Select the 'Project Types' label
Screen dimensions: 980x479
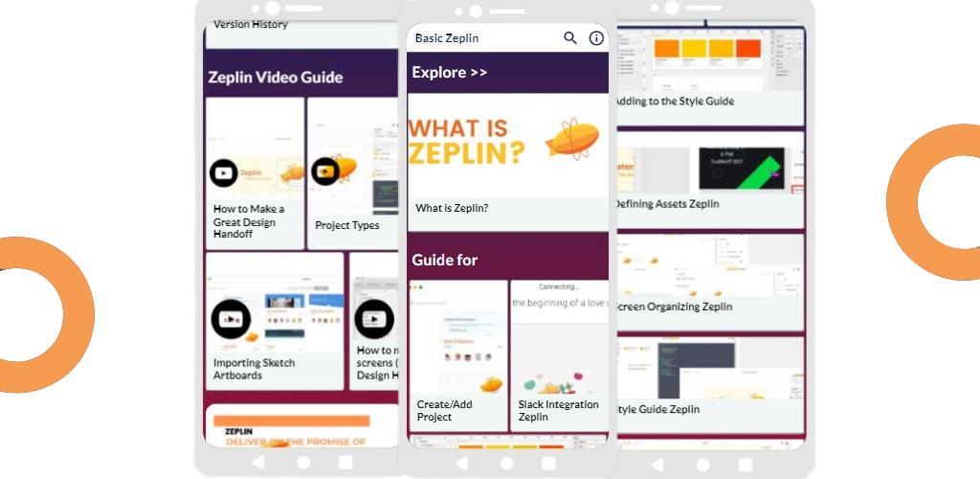(346, 225)
